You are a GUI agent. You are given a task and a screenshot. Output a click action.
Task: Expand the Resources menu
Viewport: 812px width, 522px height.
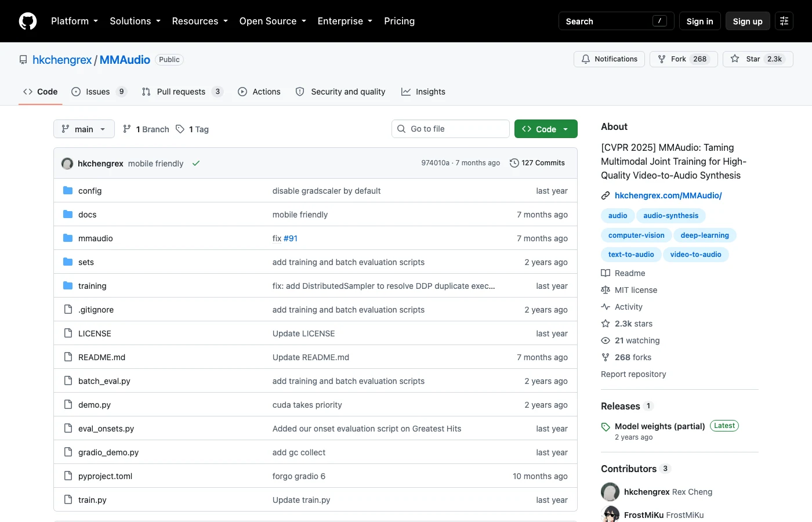200,21
